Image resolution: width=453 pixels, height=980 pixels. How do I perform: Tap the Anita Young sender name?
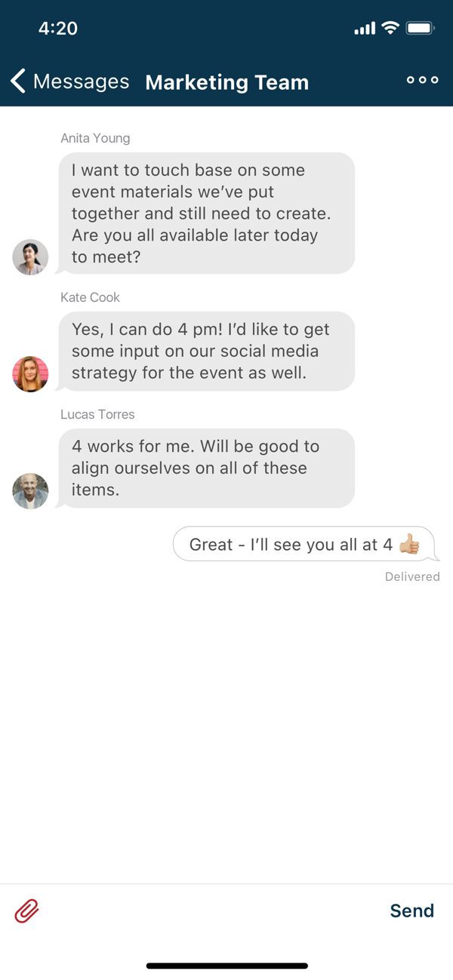[x=95, y=138]
